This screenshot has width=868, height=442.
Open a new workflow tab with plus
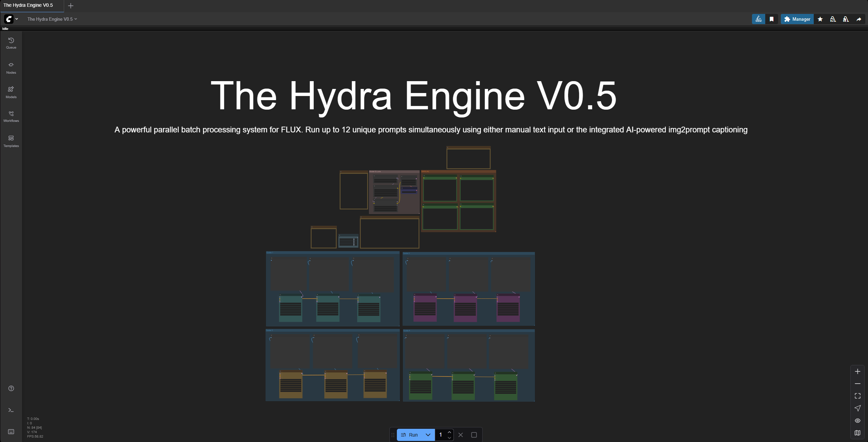(x=71, y=6)
